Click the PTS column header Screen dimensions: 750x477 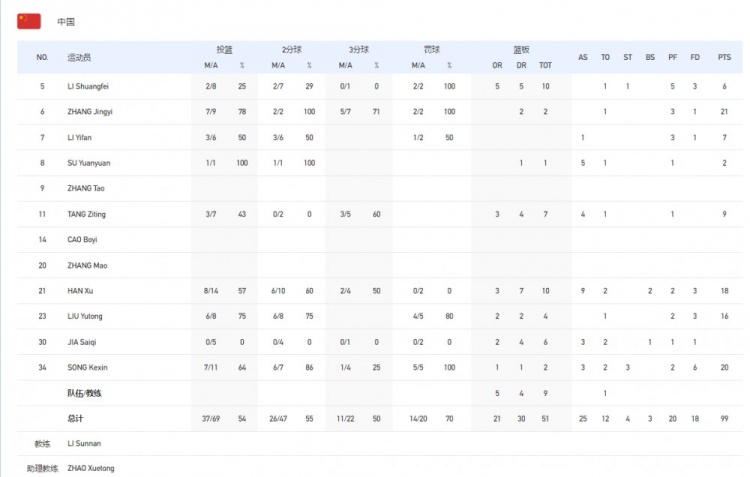click(x=724, y=57)
